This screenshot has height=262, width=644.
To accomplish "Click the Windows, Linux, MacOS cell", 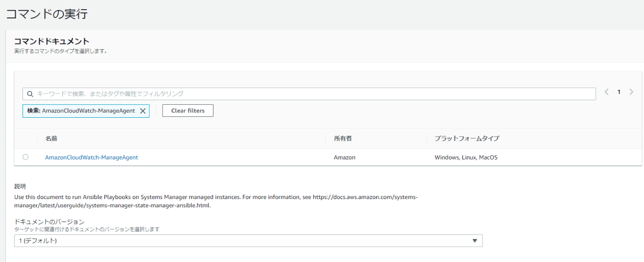I will [x=466, y=157].
